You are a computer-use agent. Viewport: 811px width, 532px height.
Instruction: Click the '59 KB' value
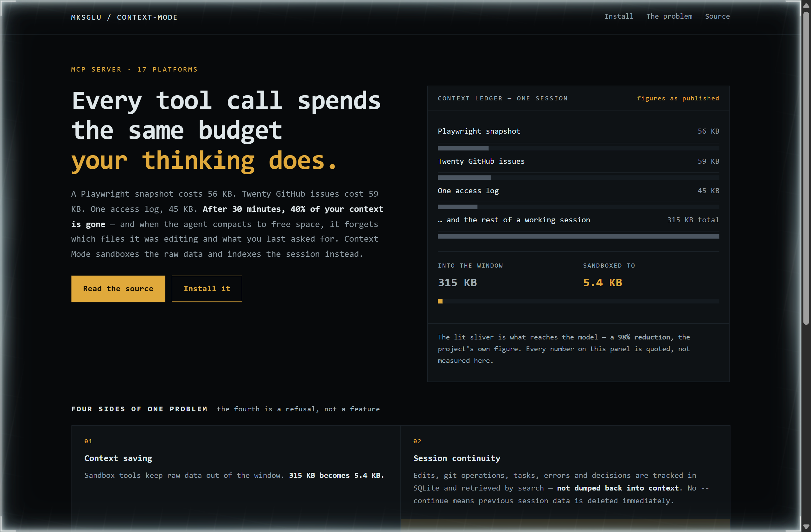(x=708, y=161)
